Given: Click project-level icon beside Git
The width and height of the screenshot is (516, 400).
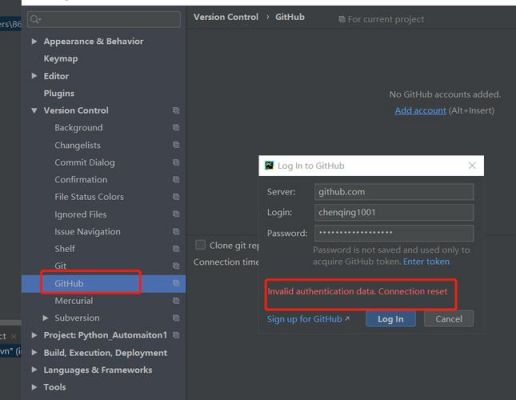Looking at the screenshot, I should (x=176, y=266).
